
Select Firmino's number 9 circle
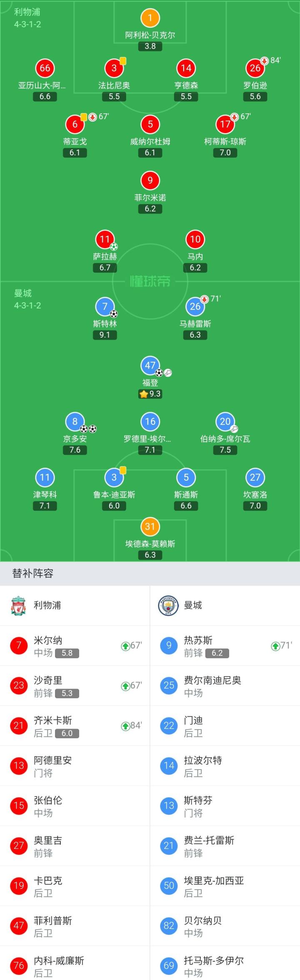coord(150,180)
